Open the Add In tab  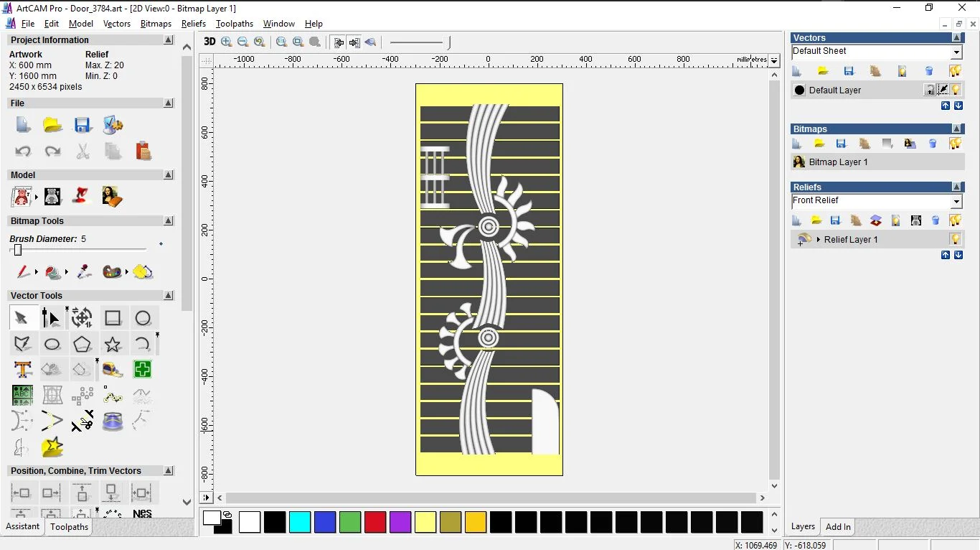pyautogui.click(x=838, y=527)
